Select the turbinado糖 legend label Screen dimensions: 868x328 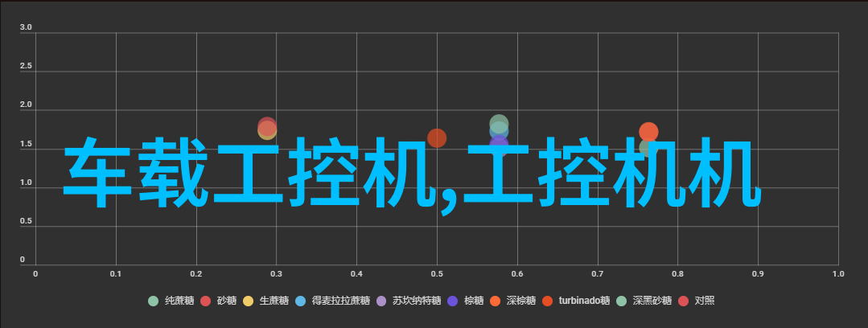(585, 301)
